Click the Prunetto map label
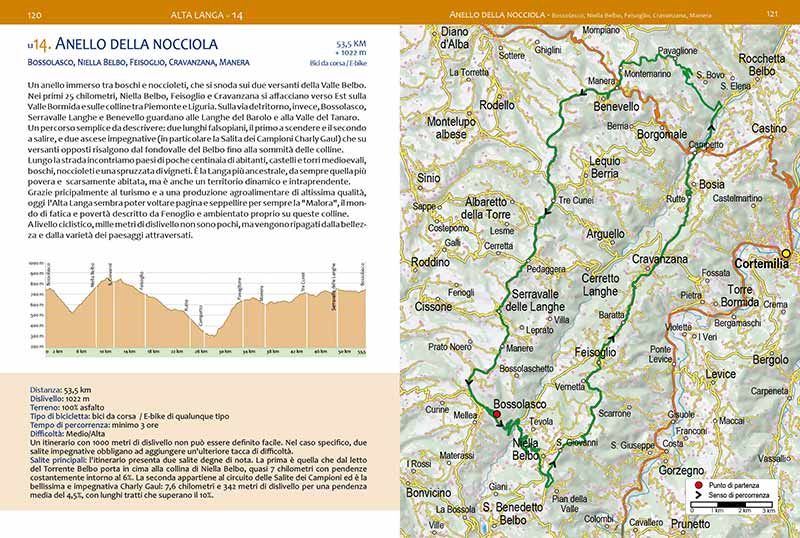800x538 pixels. 690,524
